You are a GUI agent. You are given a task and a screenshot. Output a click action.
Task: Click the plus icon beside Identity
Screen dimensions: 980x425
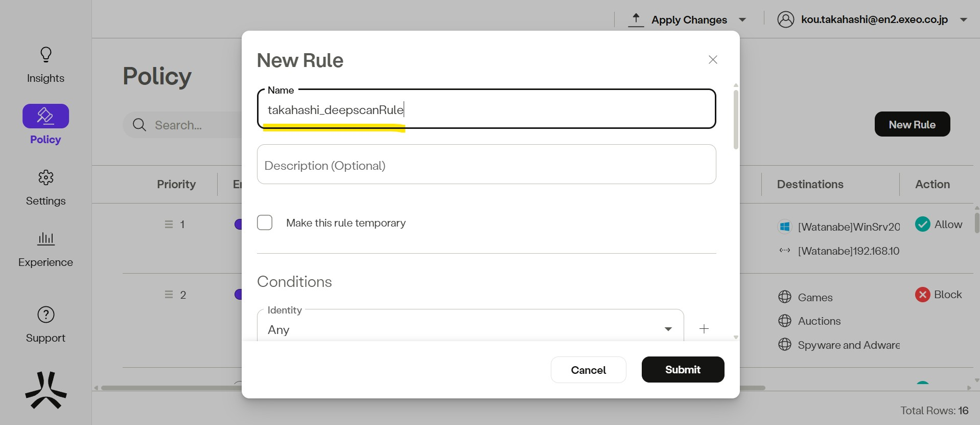(x=704, y=329)
